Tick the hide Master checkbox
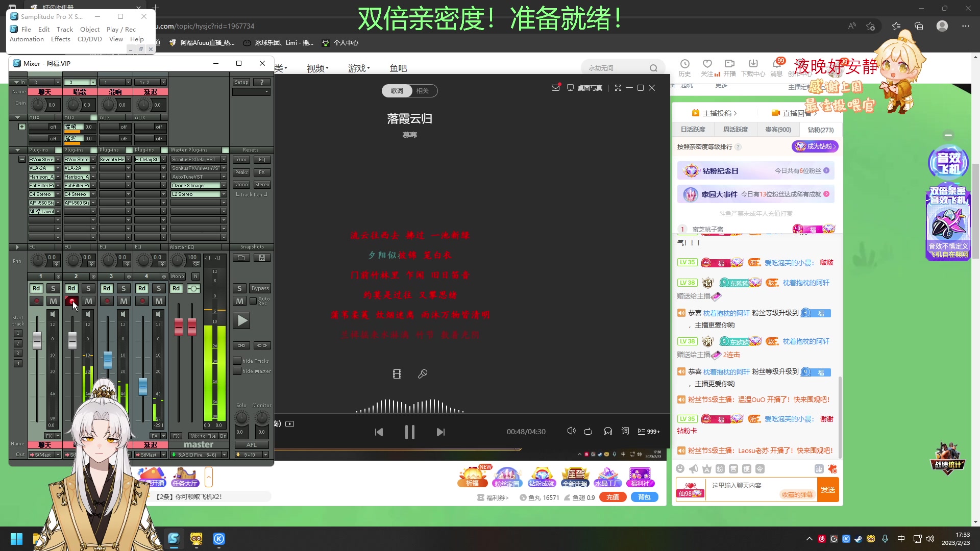This screenshot has width=980, height=551. point(237,371)
